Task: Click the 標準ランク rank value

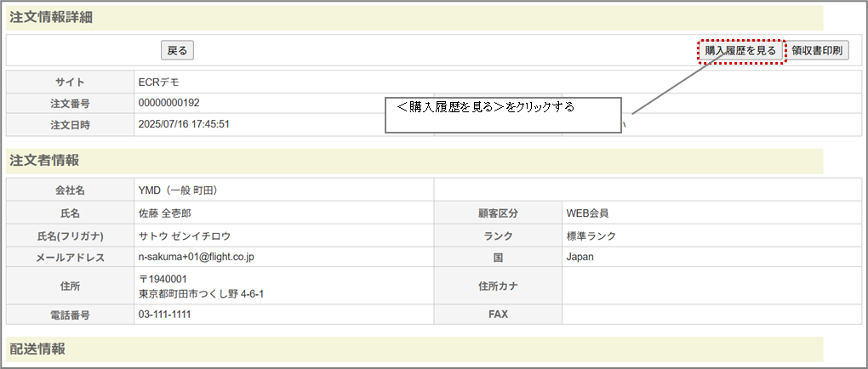Action: click(x=591, y=236)
